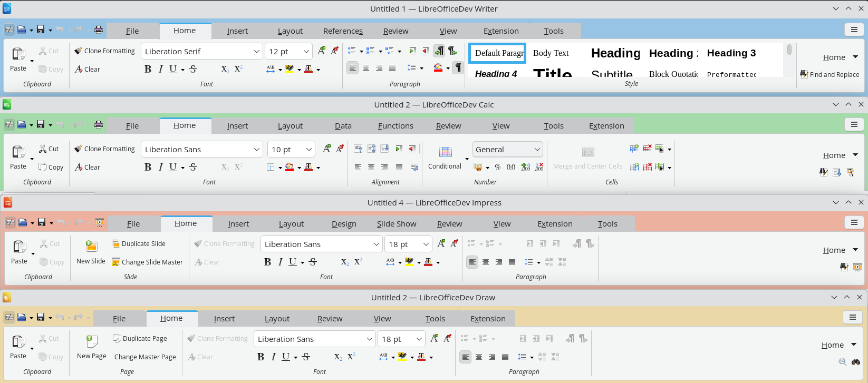The height and width of the screenshot is (383, 868).
Task: Toggle Align Left in Draw's Paragraph group
Action: 465,357
